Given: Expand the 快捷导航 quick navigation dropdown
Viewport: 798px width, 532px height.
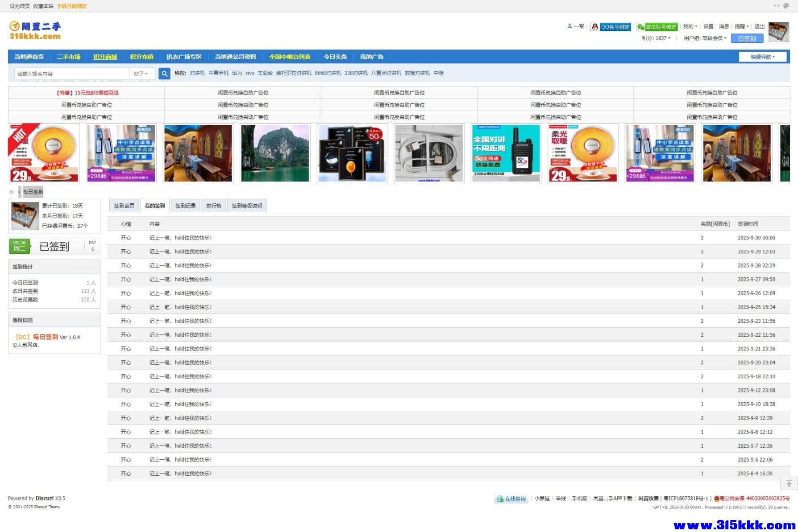Looking at the screenshot, I should point(762,57).
